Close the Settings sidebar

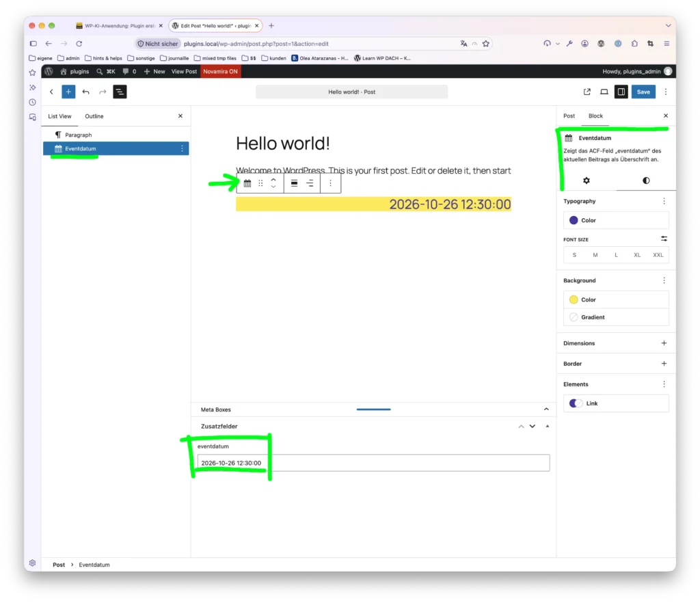pos(666,116)
